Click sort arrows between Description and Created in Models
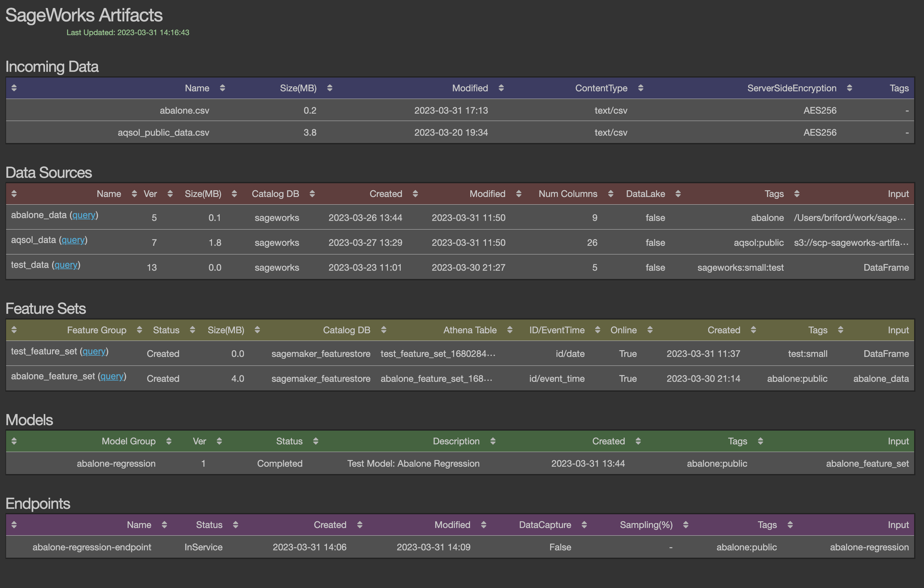 pos(493,441)
